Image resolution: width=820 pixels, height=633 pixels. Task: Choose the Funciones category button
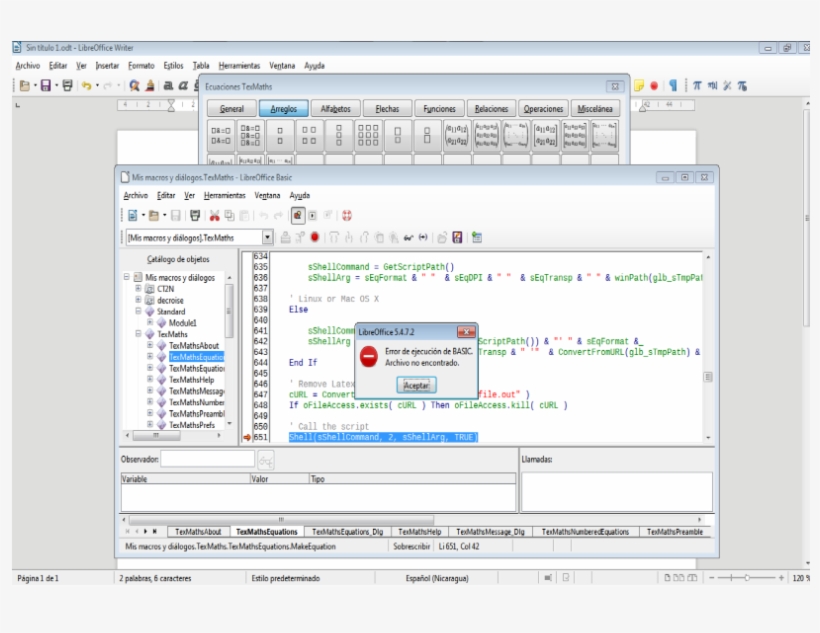(439, 109)
